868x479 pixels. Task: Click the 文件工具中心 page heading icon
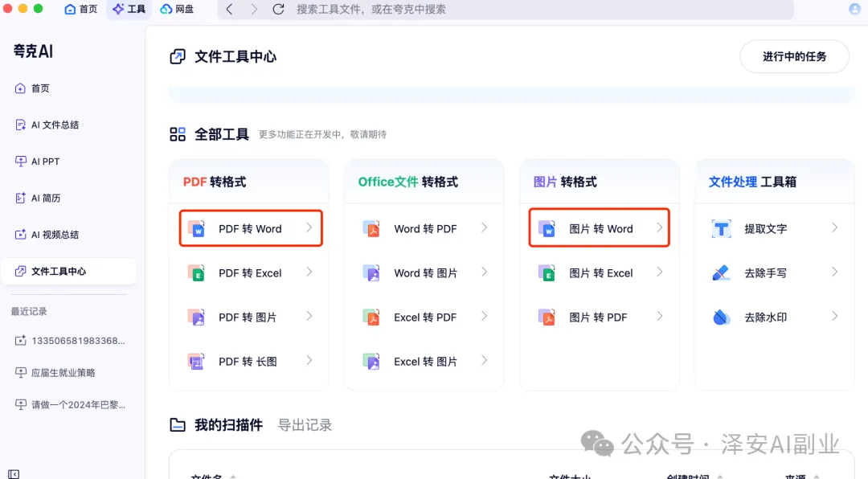(178, 56)
